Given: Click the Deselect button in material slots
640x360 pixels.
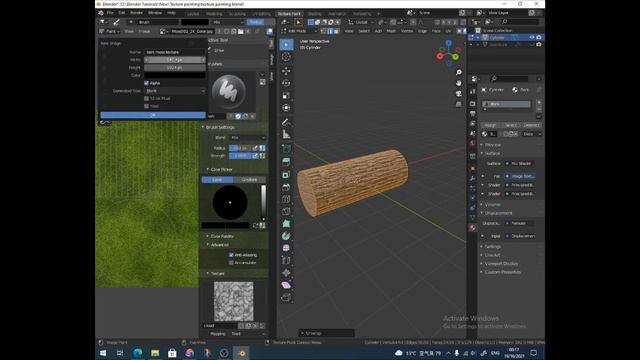Looking at the screenshot, I should point(531,125).
